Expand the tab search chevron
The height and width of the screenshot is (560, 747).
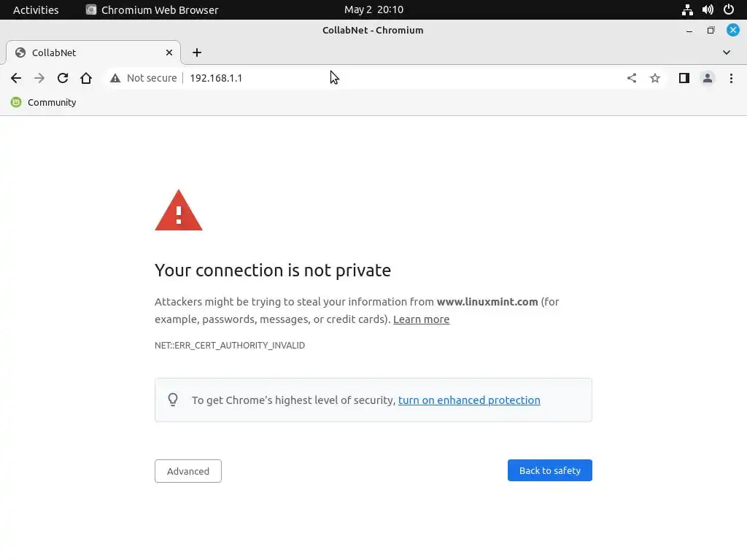pyautogui.click(x=727, y=52)
